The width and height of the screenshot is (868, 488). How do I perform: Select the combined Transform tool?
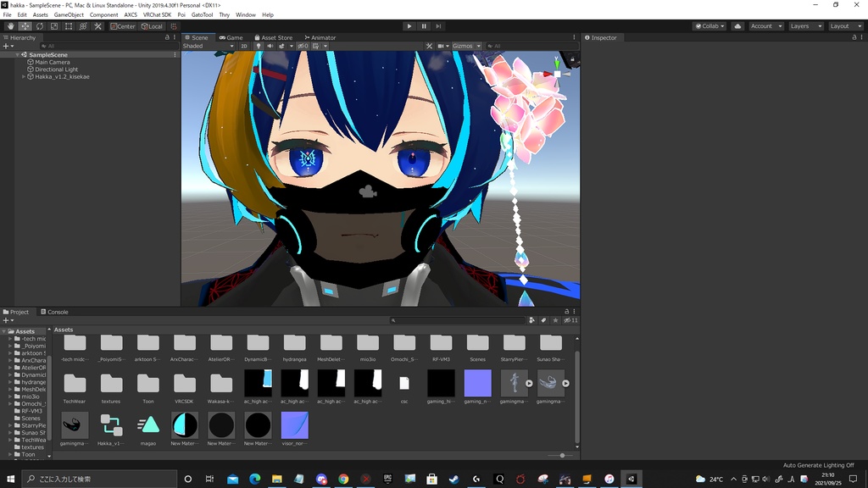(83, 26)
